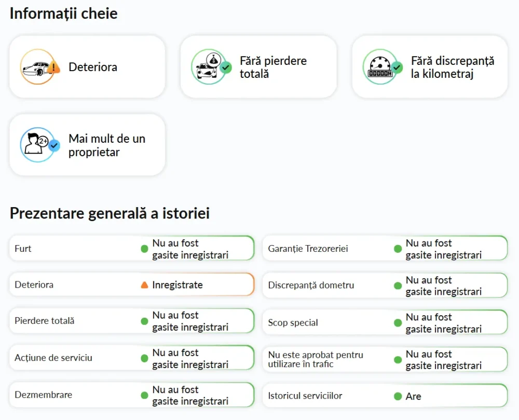Open the Fără discrepanță la kilometraj card

tap(430, 67)
